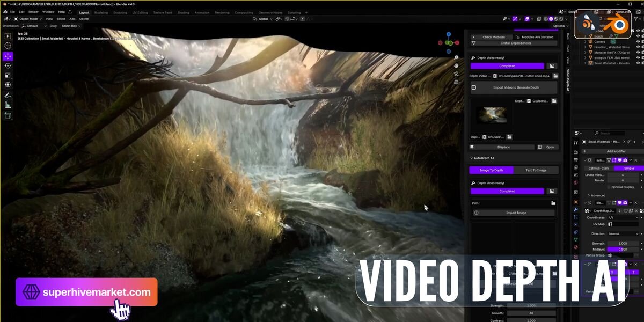The width and height of the screenshot is (644, 322).
Task: Select the Measure tool
Action: coord(8,105)
